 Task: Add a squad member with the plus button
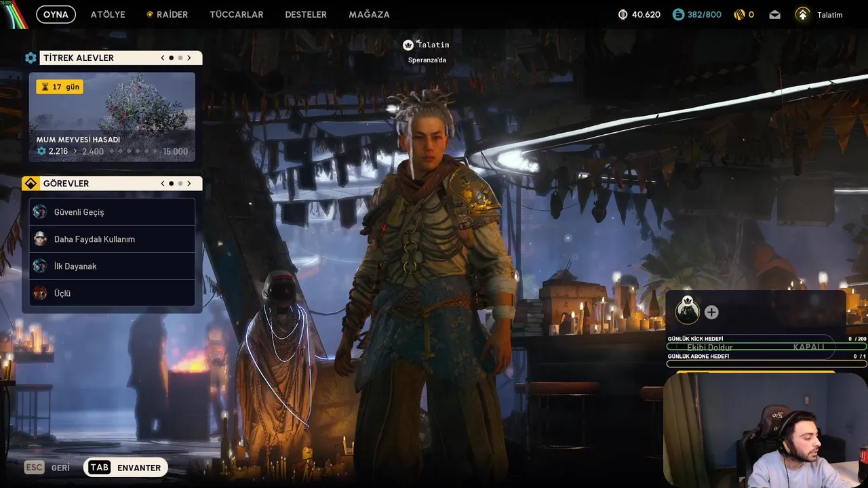click(711, 312)
